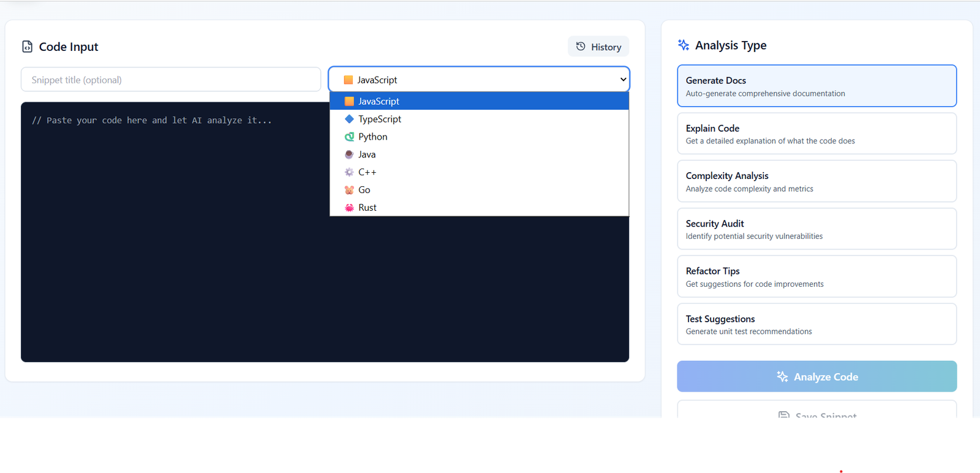Click the History clock icon

pyautogui.click(x=581, y=47)
